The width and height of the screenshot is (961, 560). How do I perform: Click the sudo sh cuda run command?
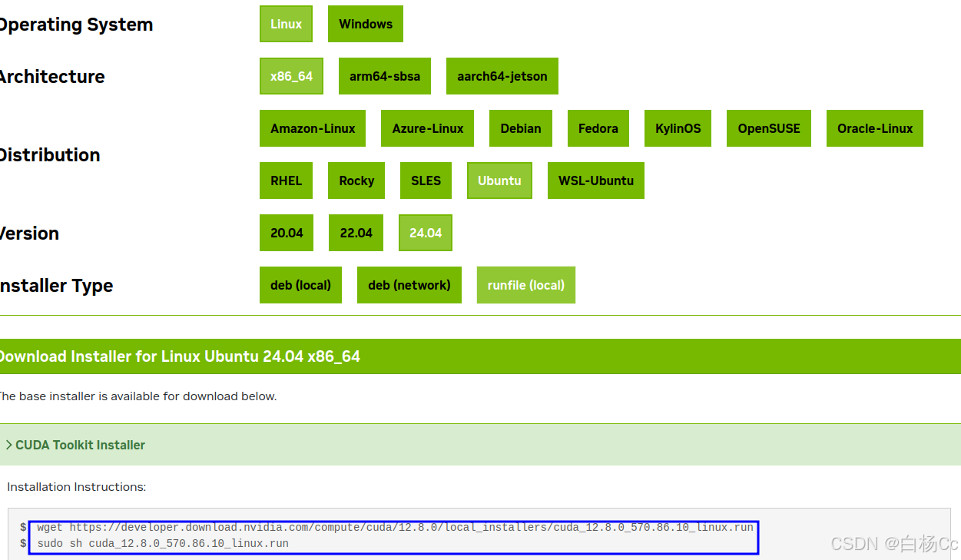163,544
